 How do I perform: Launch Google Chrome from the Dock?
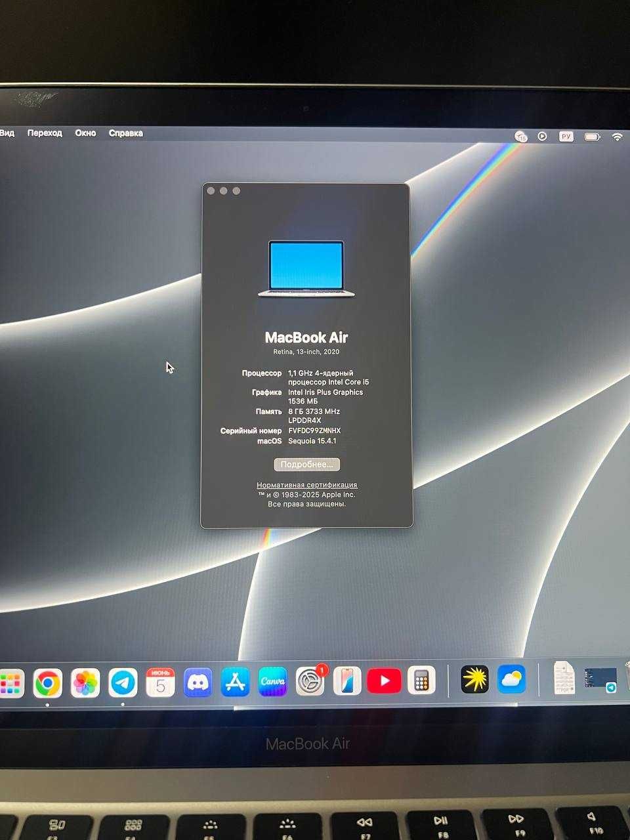click(47, 683)
